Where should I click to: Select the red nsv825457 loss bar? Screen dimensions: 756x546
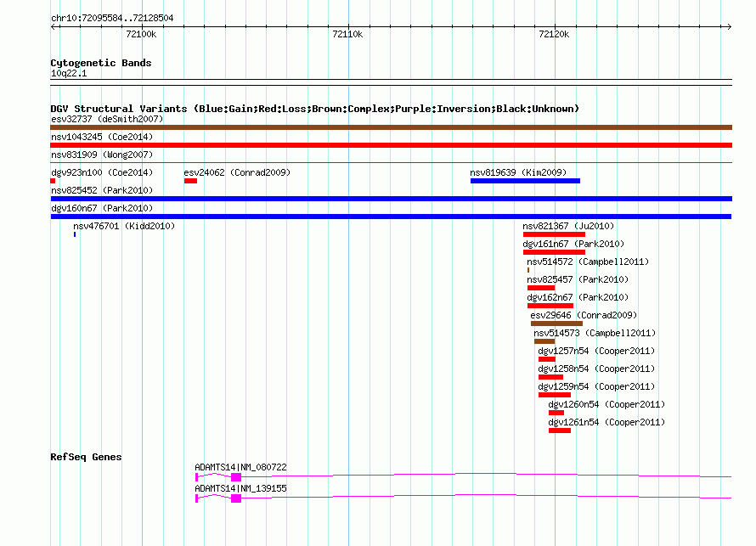click(541, 288)
